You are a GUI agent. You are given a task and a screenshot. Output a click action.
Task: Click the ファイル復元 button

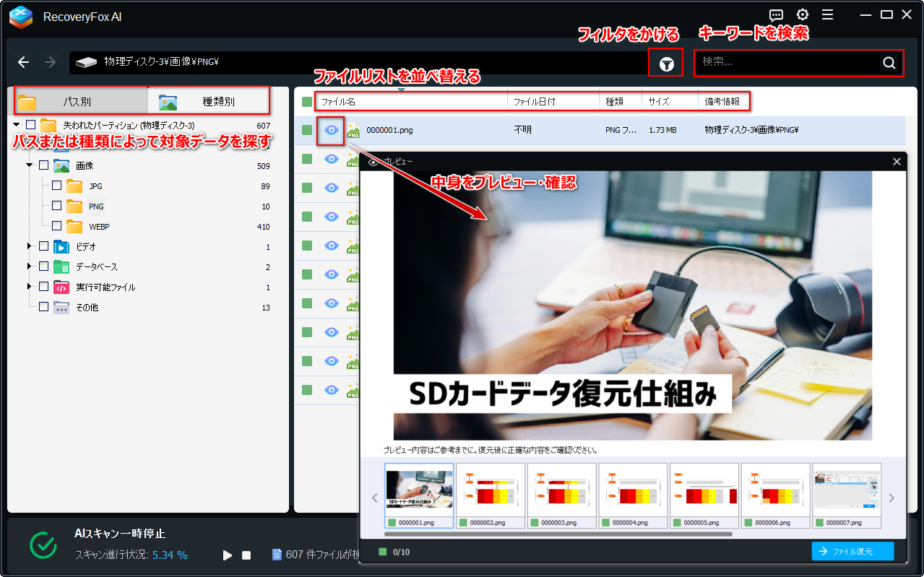[x=852, y=552]
